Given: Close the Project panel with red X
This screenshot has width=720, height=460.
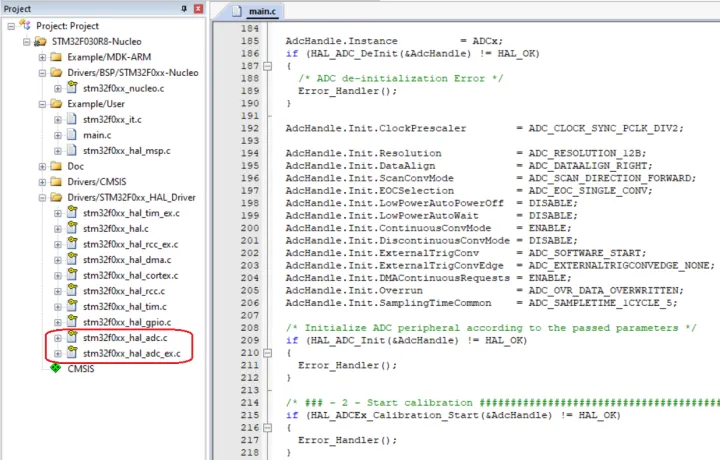Looking at the screenshot, I should (198, 9).
